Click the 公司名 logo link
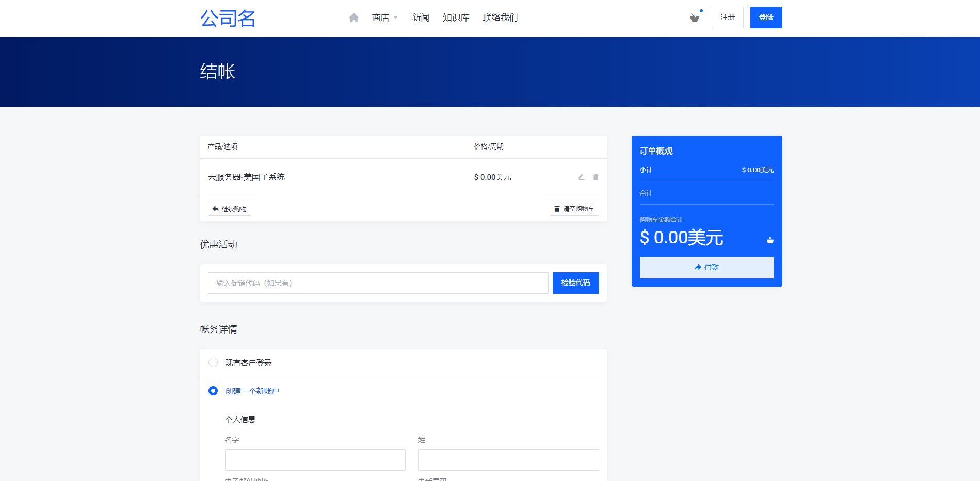980x481 pixels. pyautogui.click(x=228, y=19)
